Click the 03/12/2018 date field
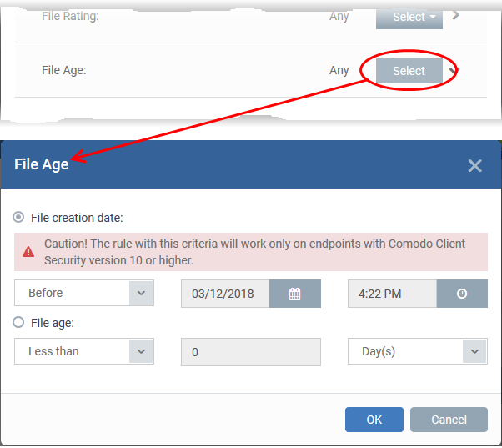Screen dimensions: 502x448 pos(225,294)
